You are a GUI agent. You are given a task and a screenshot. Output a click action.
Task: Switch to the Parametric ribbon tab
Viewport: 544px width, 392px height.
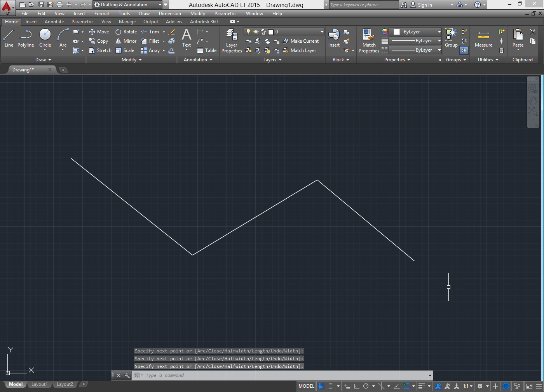[x=82, y=21]
